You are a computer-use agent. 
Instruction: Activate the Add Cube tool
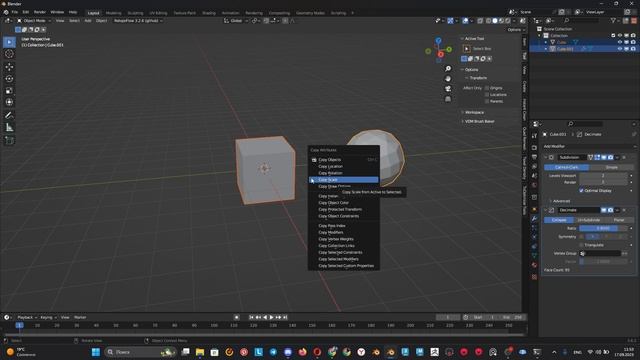tap(9, 140)
